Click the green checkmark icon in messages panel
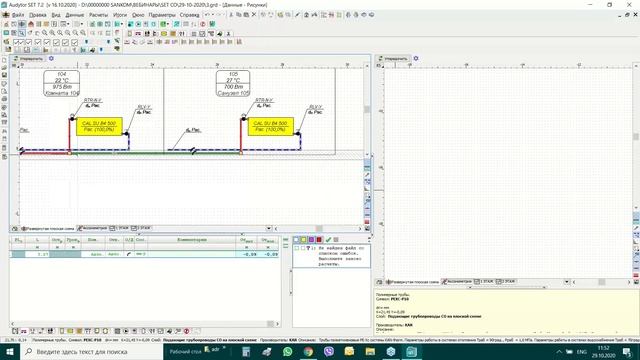This screenshot has height=360, width=640. click(328, 240)
